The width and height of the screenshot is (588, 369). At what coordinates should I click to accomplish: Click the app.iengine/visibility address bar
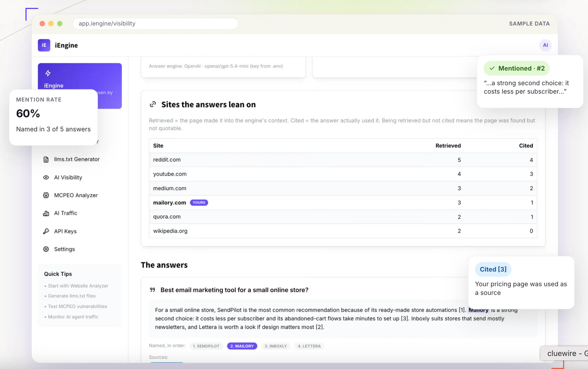pyautogui.click(x=155, y=24)
